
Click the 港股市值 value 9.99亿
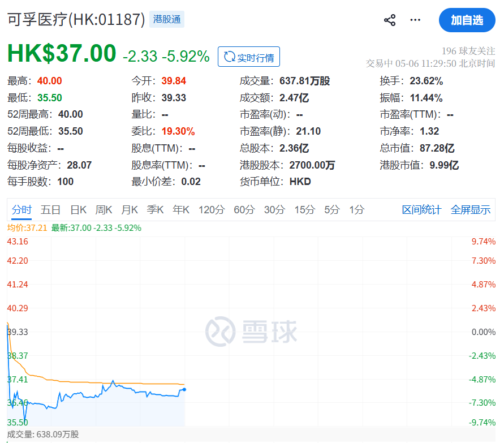point(444,165)
